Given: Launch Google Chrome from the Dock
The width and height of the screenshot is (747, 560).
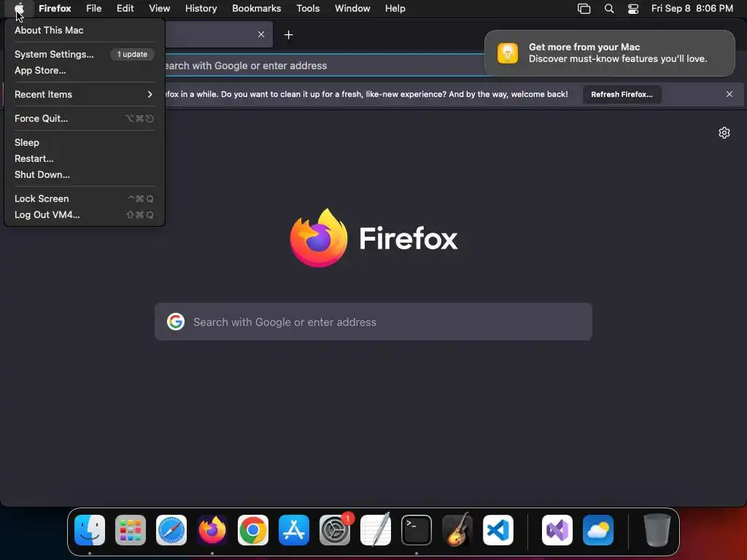Looking at the screenshot, I should click(253, 530).
